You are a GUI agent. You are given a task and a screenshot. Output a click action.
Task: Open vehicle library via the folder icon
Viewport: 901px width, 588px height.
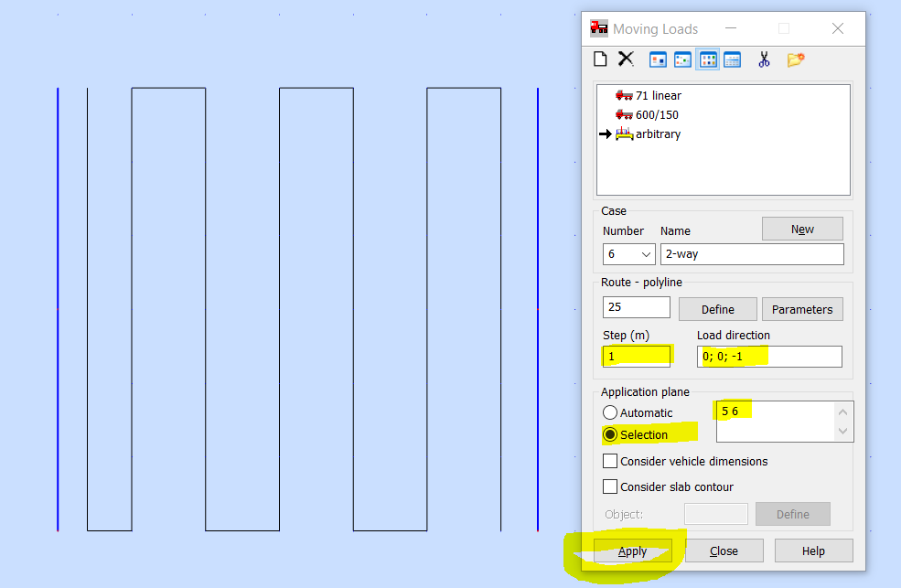pos(794,59)
